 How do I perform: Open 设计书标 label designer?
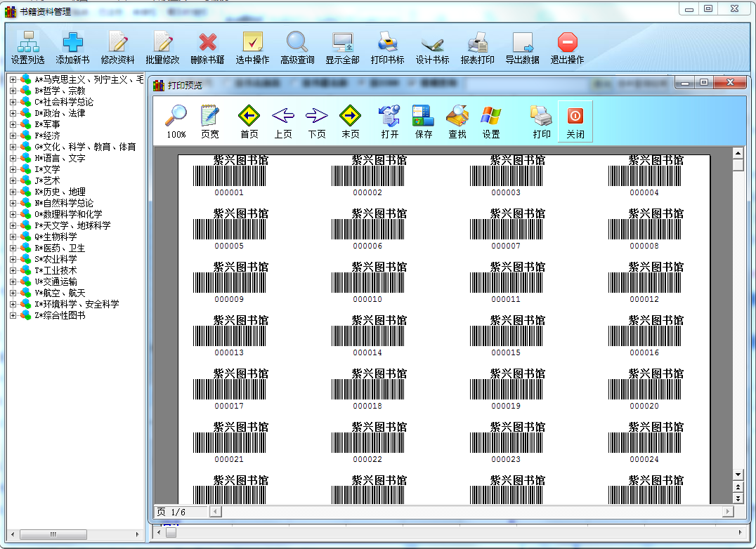coord(433,48)
